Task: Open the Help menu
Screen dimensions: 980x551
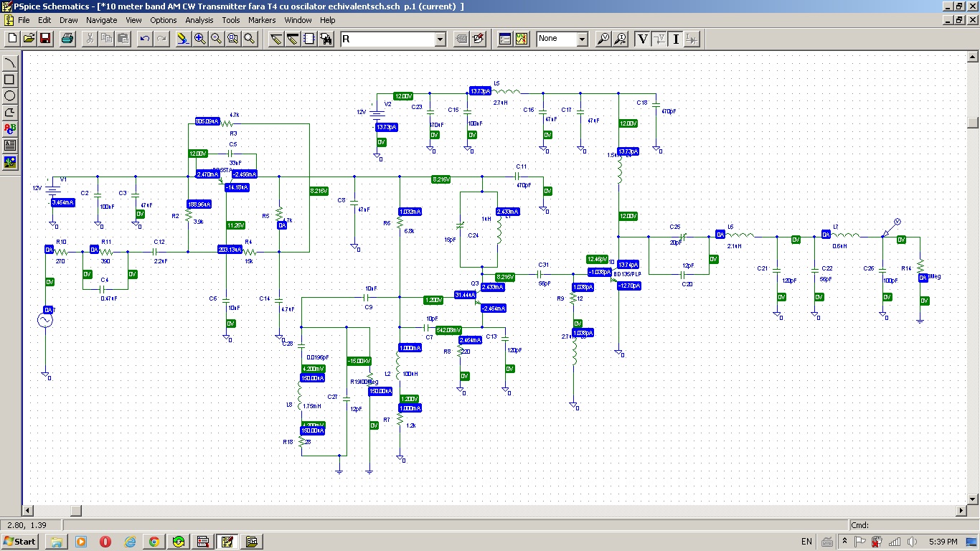Action: pyautogui.click(x=328, y=20)
